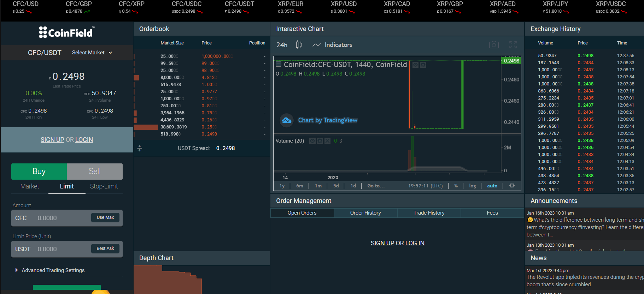Open the Indicators menu on the chart
The width and height of the screenshot is (644, 294).
click(x=332, y=45)
